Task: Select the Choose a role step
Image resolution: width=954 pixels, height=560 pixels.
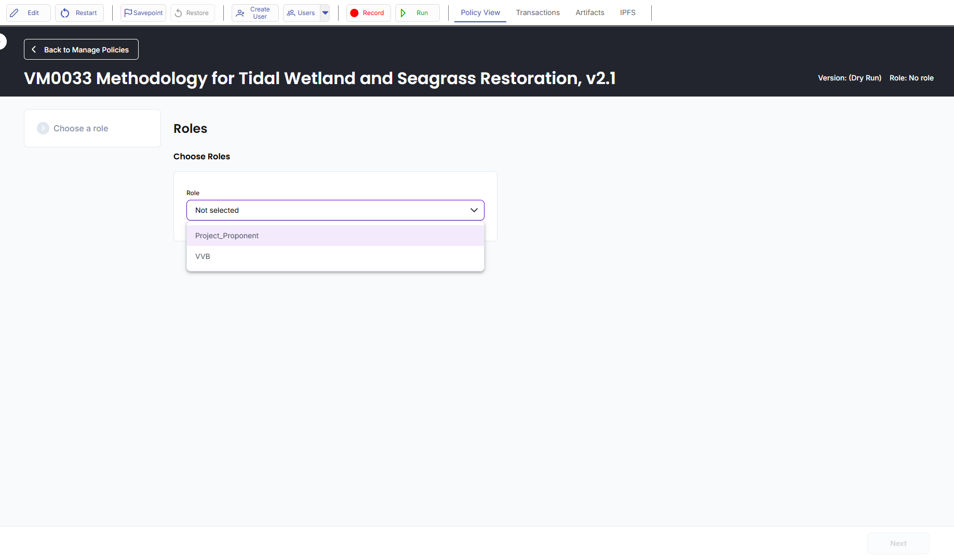Action: click(80, 128)
